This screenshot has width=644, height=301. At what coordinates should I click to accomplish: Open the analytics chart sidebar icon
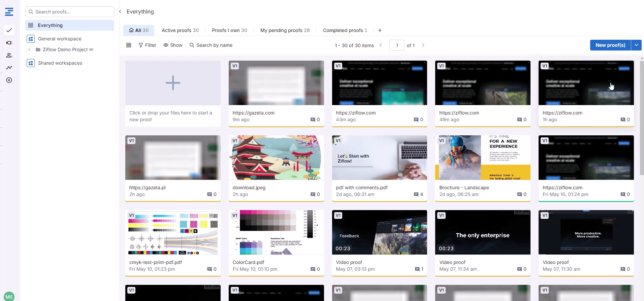[9, 68]
